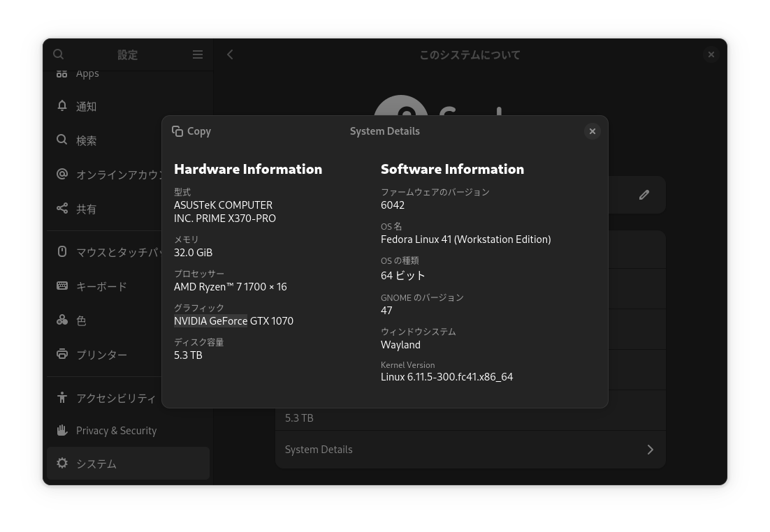Click the 共有 share icon
Screen dimensions: 770x532
pyautogui.click(x=62, y=208)
